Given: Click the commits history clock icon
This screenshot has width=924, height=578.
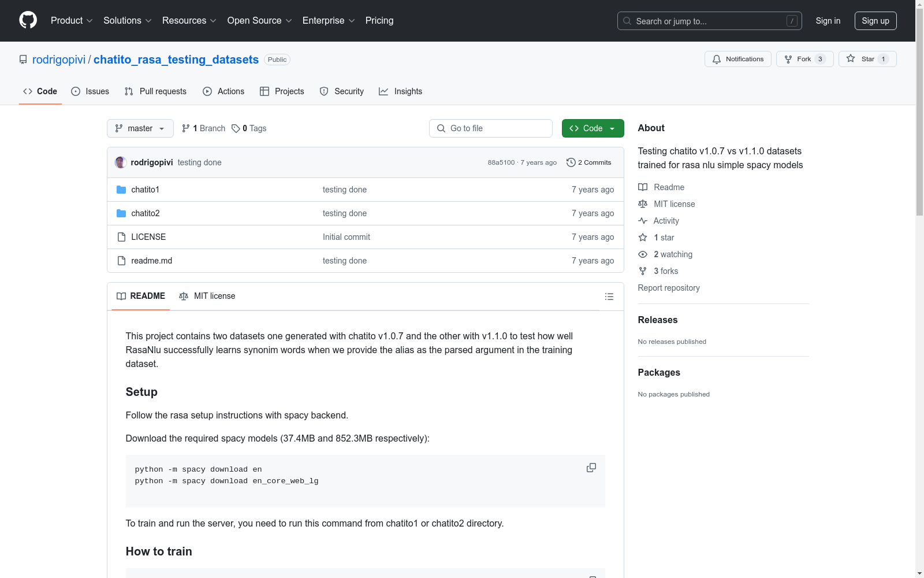Looking at the screenshot, I should pyautogui.click(x=571, y=162).
